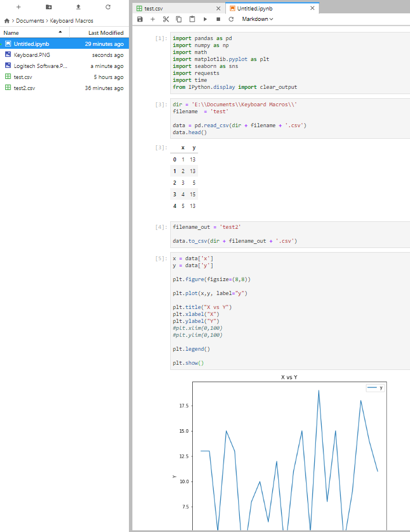The height and width of the screenshot is (532, 410).
Task: Run the selected cell
Action: pyautogui.click(x=205, y=19)
